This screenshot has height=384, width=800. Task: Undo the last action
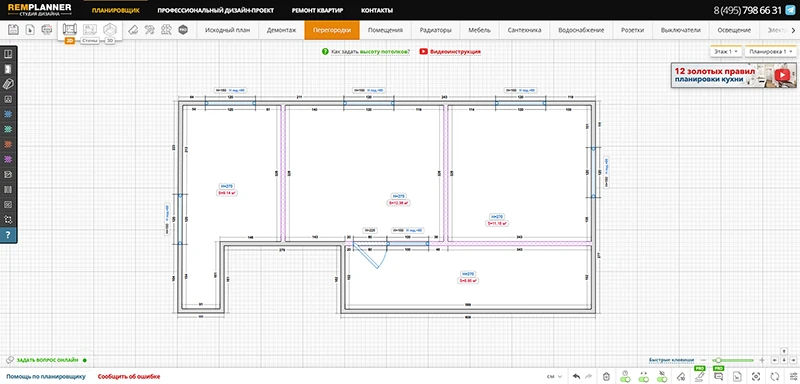pos(576,376)
